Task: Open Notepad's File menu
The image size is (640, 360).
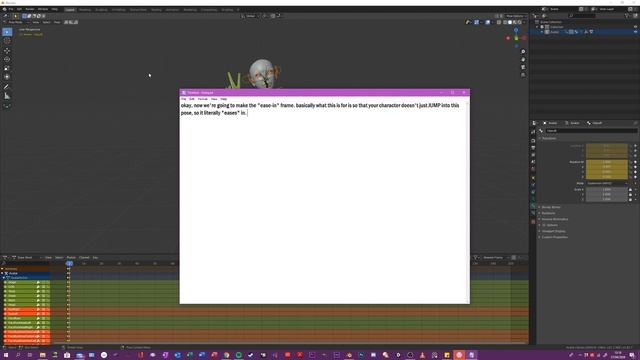Action: click(184, 99)
